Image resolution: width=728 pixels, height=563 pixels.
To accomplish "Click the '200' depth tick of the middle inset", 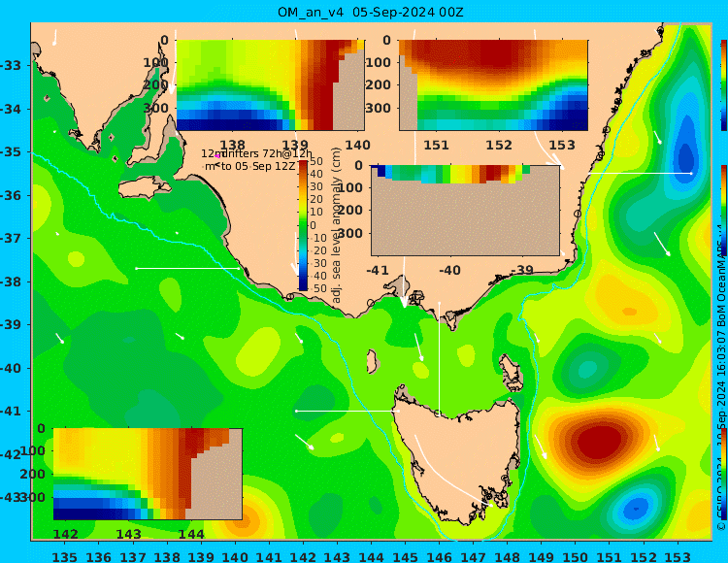I will [x=350, y=210].
